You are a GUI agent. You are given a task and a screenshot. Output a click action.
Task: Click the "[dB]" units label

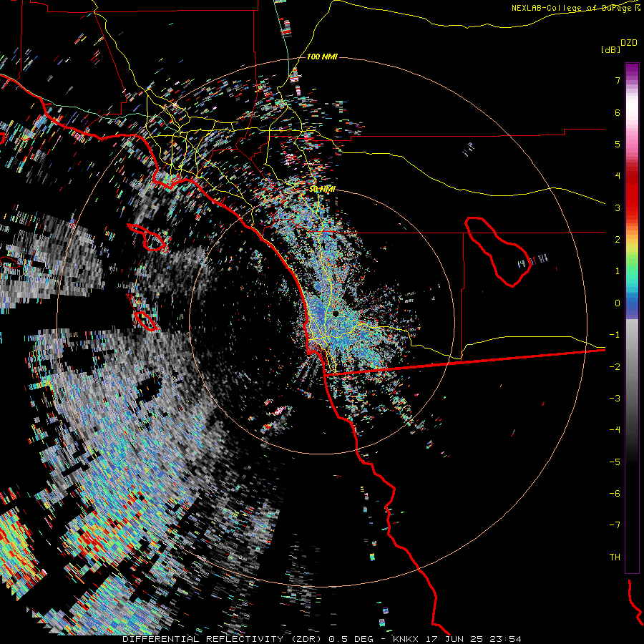(611, 49)
